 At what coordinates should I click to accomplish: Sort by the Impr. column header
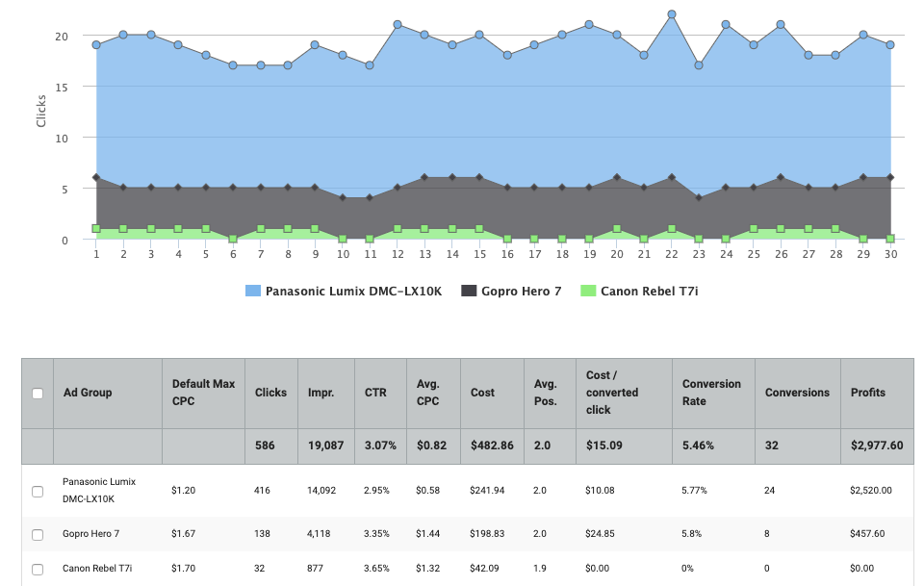(x=321, y=393)
